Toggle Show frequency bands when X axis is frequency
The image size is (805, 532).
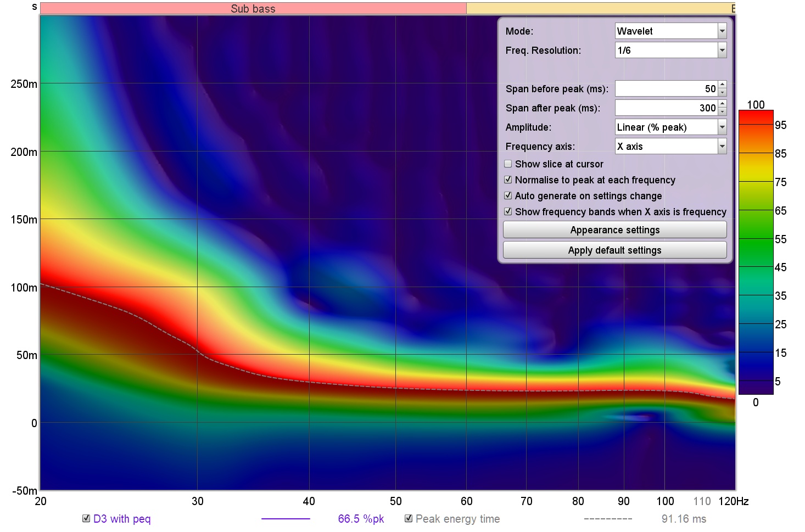(508, 211)
